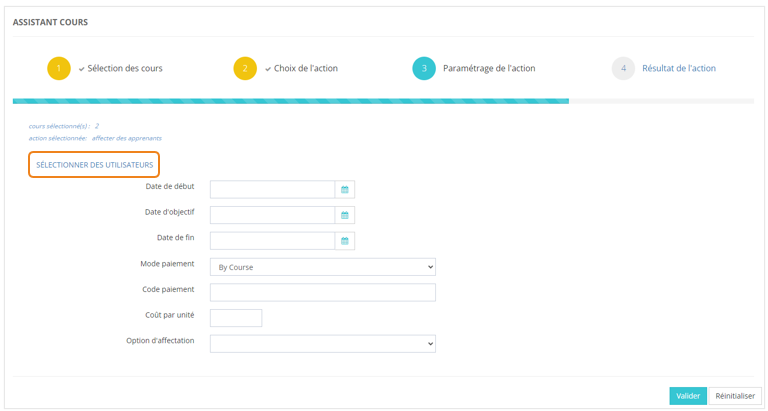Click the step 3 circle icon
Image resolution: width=768 pixels, height=411 pixels.
click(424, 68)
